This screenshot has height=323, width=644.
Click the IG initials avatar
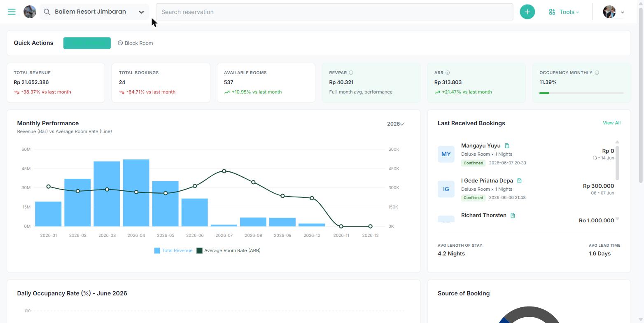(446, 189)
